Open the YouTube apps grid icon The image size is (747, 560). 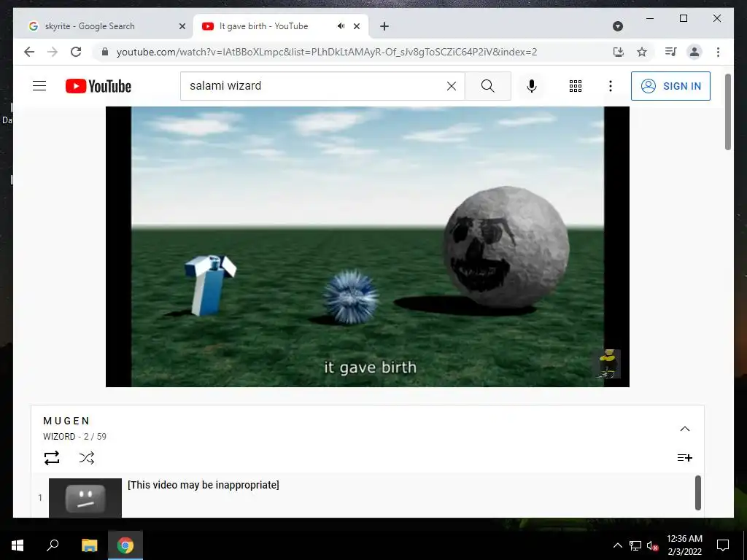tap(575, 86)
